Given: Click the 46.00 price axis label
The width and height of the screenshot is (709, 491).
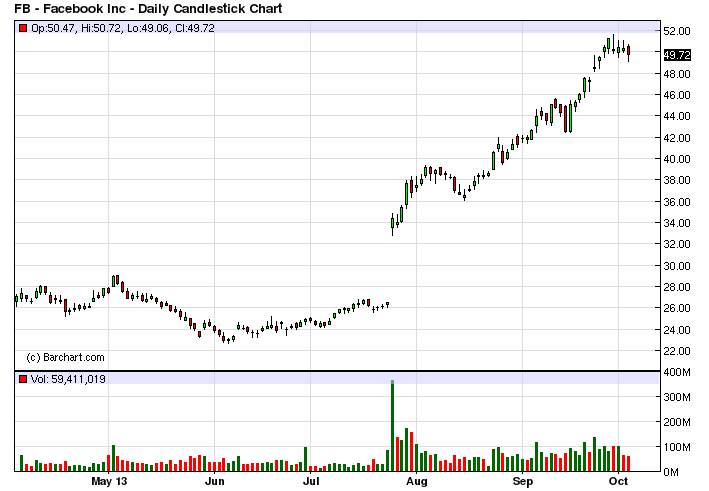Looking at the screenshot, I should click(677, 95).
